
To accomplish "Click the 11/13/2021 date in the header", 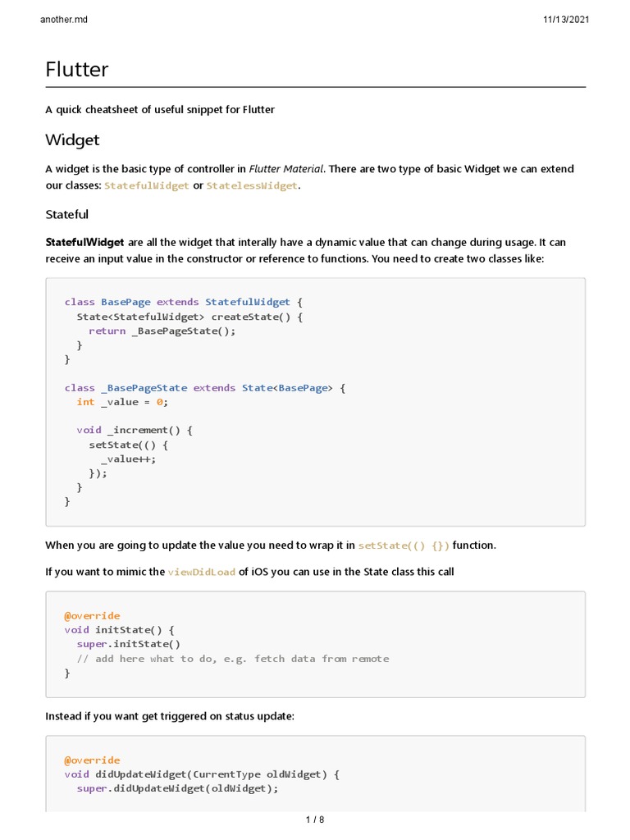I will point(565,18).
